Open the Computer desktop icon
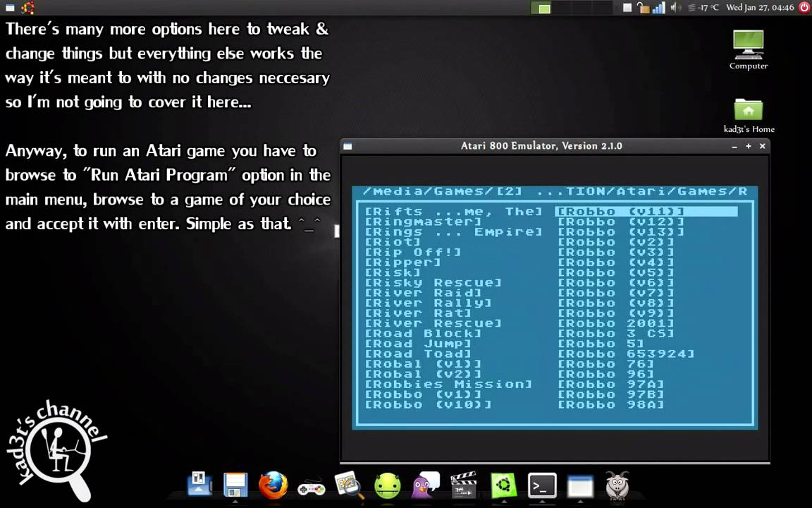This screenshot has width=812, height=508. pos(749,50)
